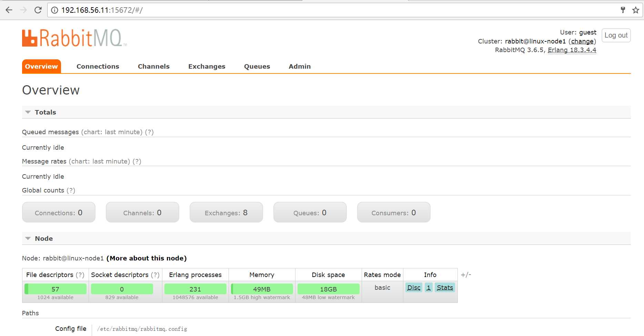
Task: Click the saved password key icon
Action: 623,10
